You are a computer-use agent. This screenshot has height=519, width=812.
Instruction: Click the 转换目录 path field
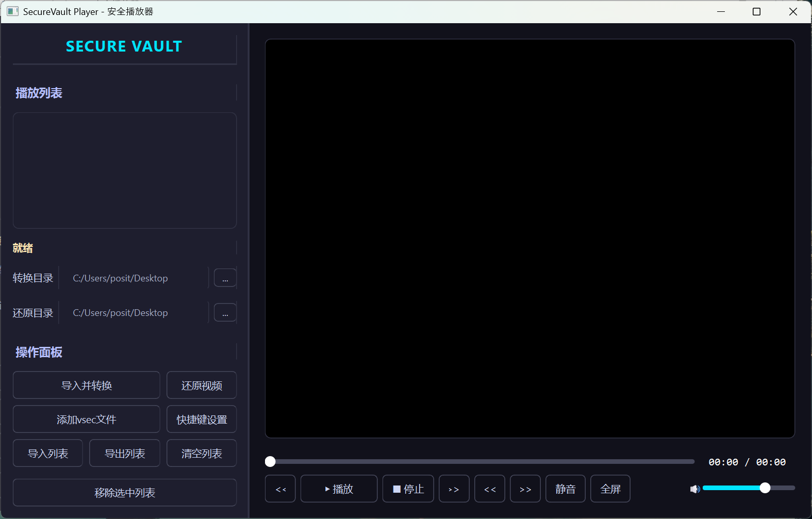point(134,278)
